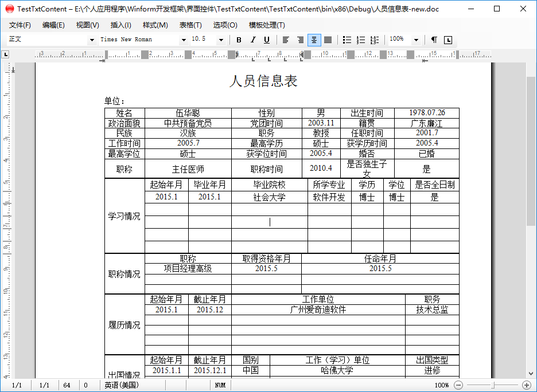This screenshot has width=537, height=392.
Task: Click the cell 主任医师
Action: pos(188,169)
